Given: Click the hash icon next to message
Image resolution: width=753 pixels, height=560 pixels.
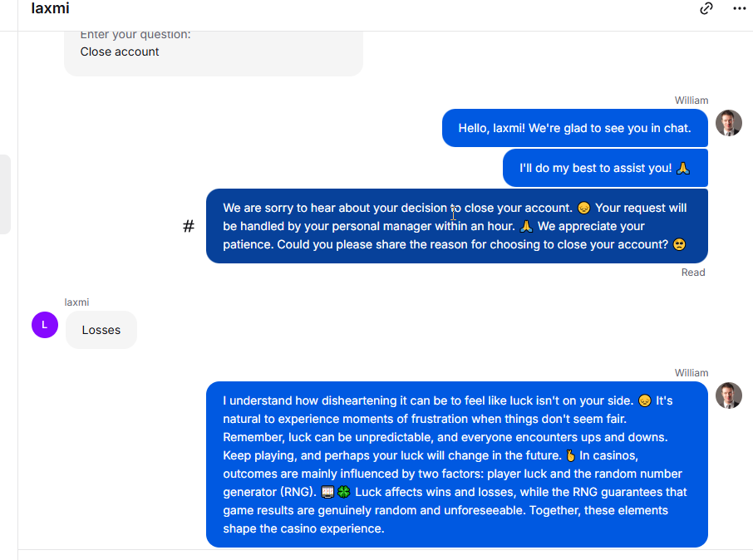Looking at the screenshot, I should click(189, 226).
